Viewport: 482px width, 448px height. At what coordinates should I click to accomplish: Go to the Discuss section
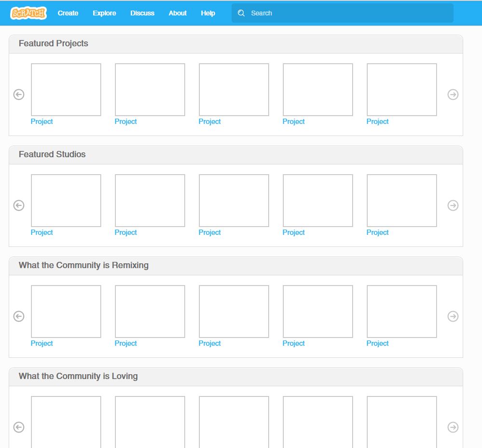[142, 13]
